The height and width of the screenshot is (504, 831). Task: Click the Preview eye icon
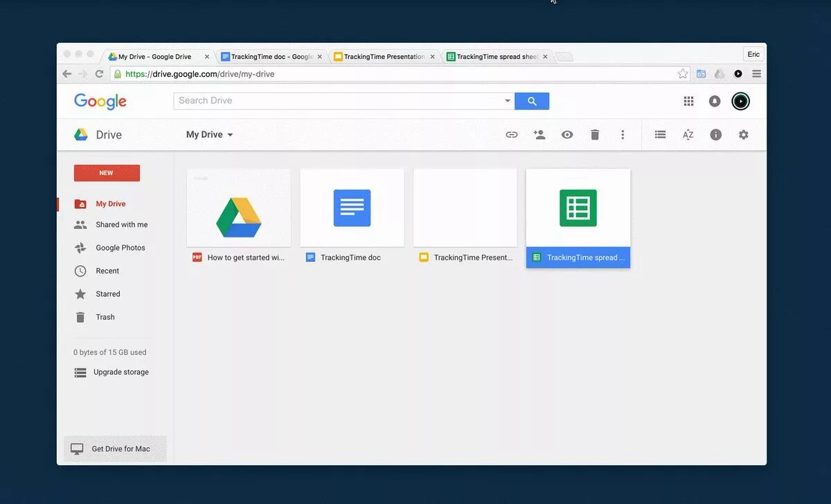[567, 135]
